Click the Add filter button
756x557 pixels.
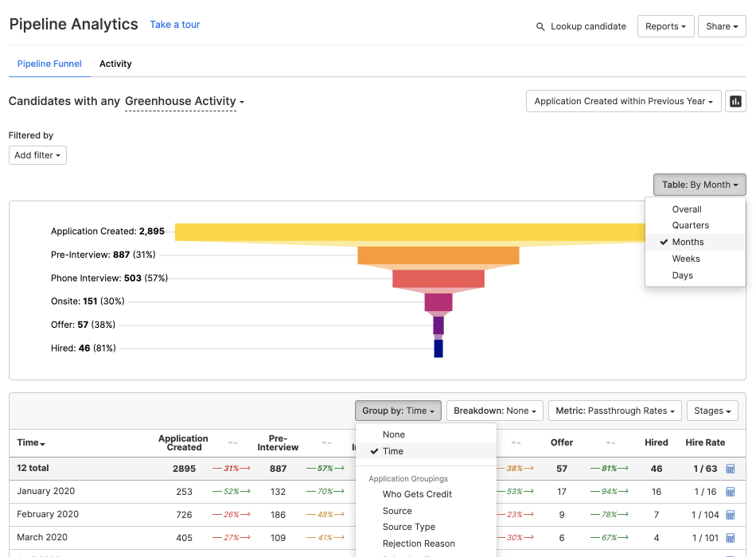click(37, 155)
